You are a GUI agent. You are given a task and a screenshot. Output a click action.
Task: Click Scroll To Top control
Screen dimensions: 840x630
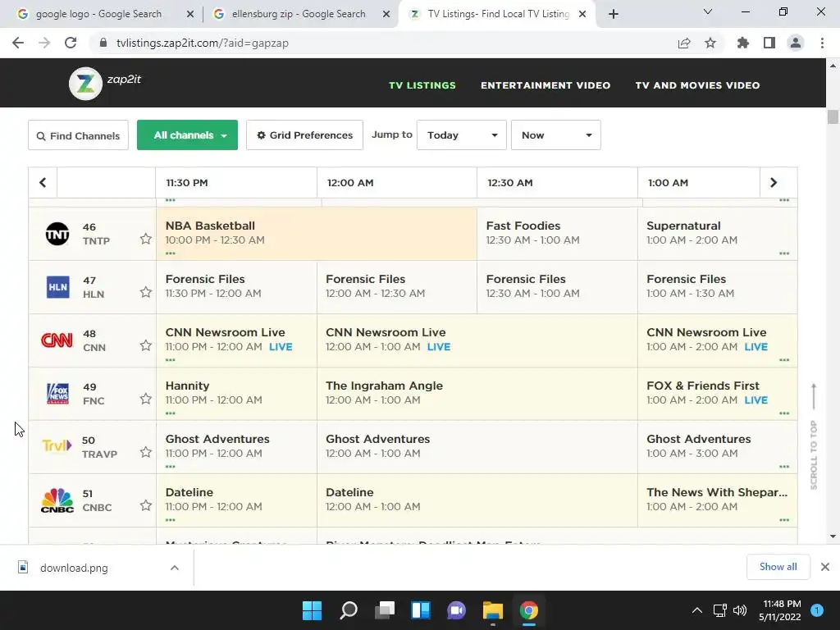(814, 436)
